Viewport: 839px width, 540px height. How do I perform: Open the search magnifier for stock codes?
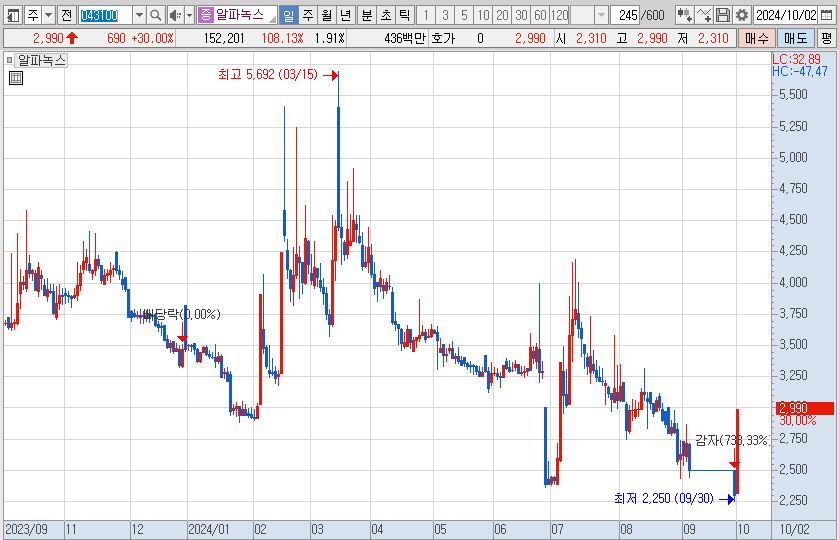click(x=155, y=15)
